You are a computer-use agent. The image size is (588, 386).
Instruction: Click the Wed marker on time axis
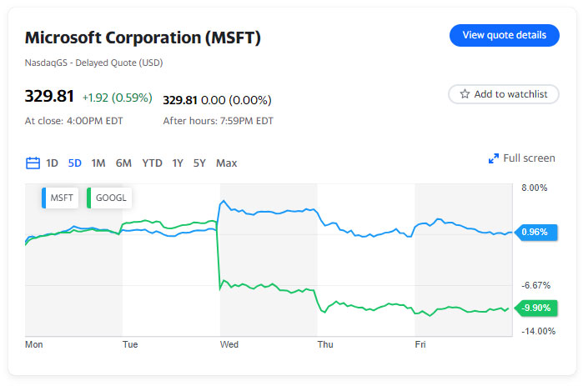[x=229, y=343]
